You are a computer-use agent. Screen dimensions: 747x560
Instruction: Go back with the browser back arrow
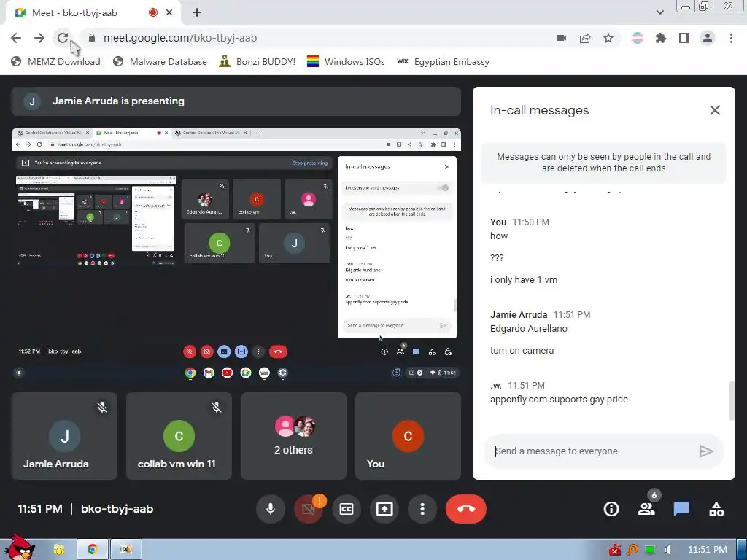tap(16, 38)
